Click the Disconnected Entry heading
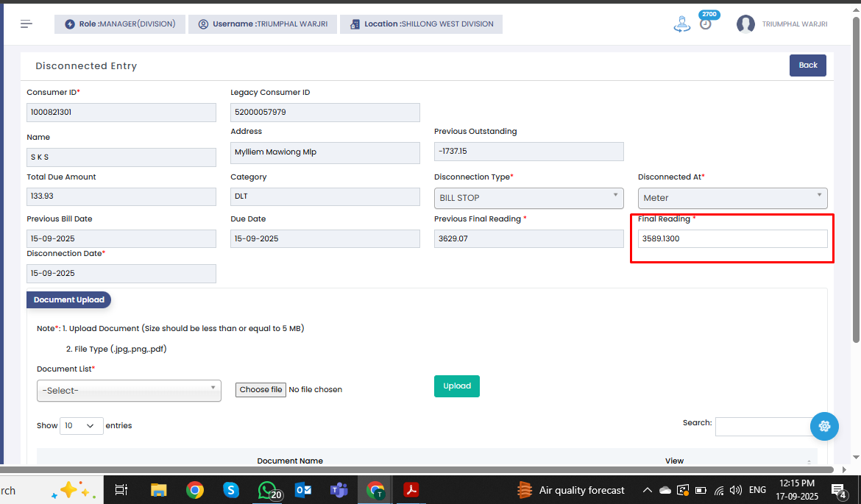Screen dimensions: 861x504 (x=86, y=66)
